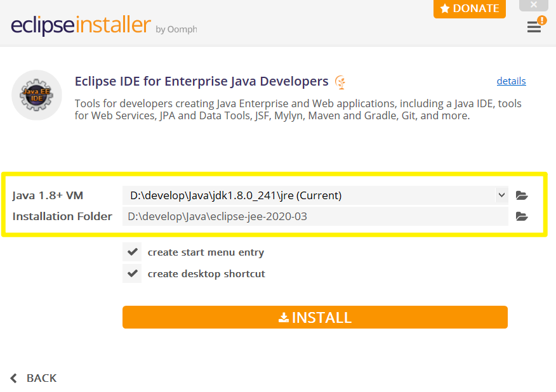Browse folder for Java VM location

(x=522, y=195)
